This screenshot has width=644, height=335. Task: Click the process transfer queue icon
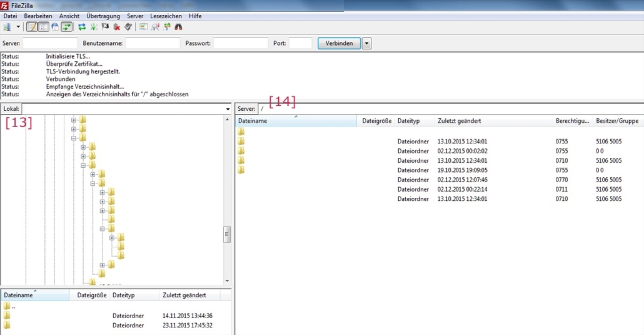pyautogui.click(x=94, y=27)
